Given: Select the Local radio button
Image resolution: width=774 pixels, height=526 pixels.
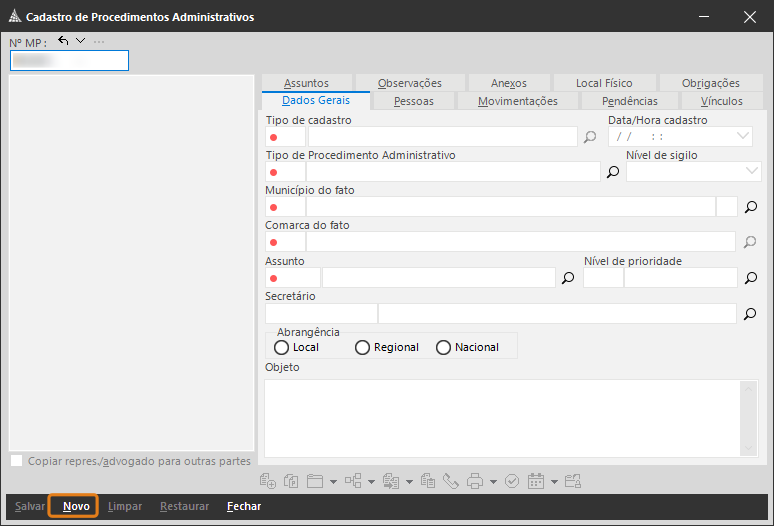Looking at the screenshot, I should pos(281,347).
